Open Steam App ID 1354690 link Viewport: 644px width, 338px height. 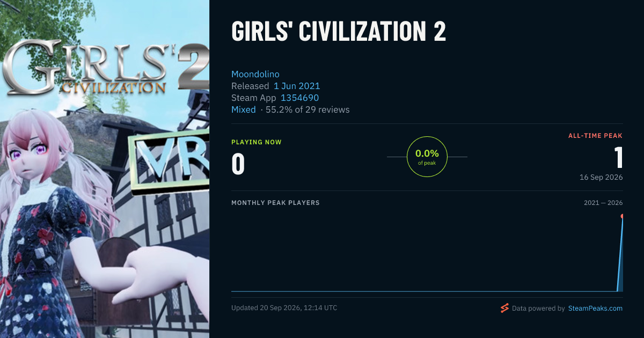coord(299,98)
